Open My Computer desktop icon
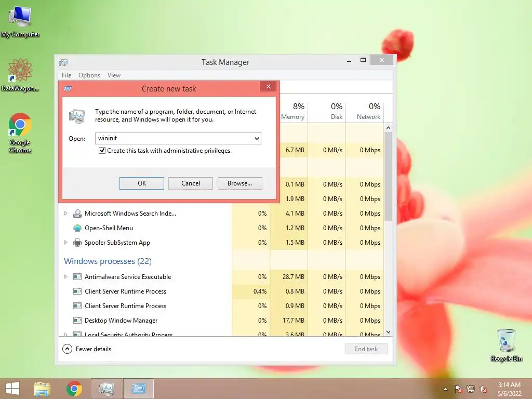532x399 pixels. [x=20, y=22]
